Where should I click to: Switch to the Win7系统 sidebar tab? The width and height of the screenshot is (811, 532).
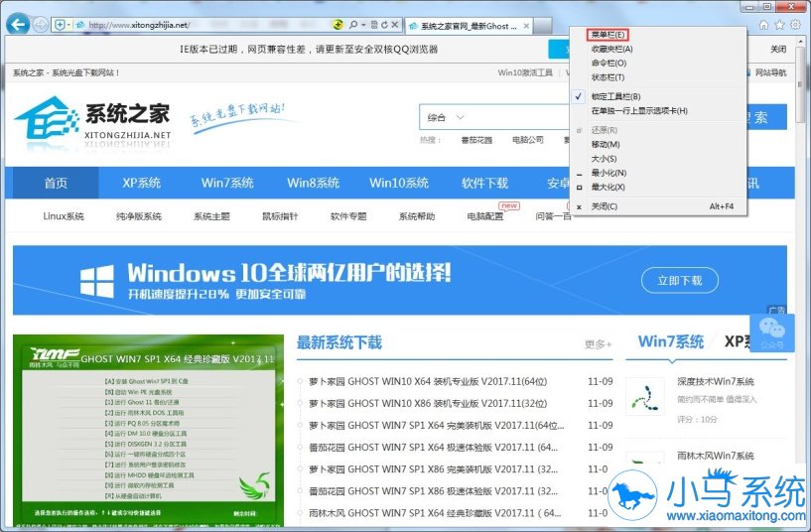click(x=670, y=341)
